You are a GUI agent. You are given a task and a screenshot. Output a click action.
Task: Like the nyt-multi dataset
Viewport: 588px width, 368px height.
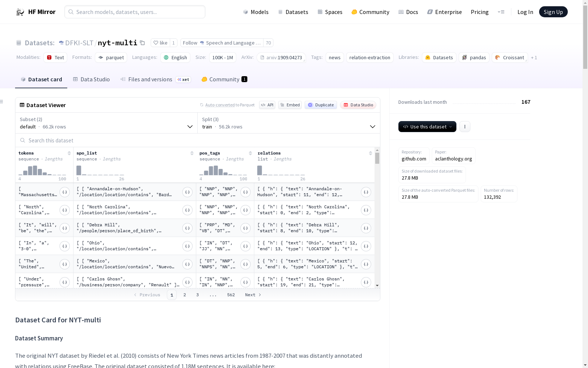(x=160, y=43)
